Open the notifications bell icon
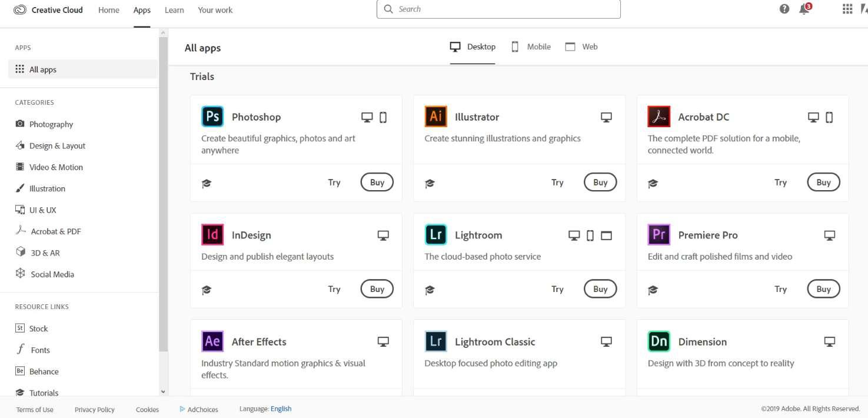 tap(804, 9)
